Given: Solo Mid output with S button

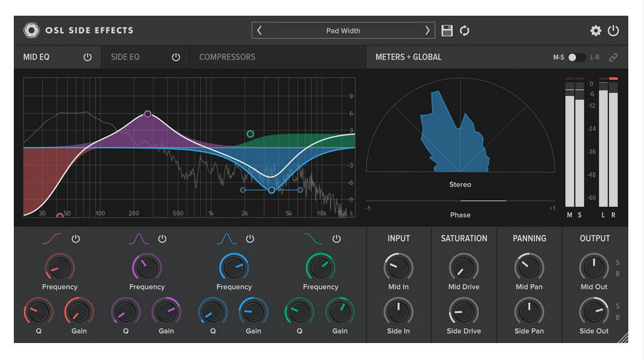Looking at the screenshot, I should (618, 263).
